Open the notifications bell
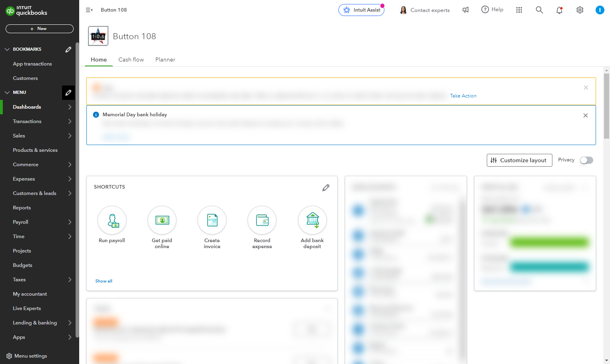The image size is (610, 364). tap(559, 10)
